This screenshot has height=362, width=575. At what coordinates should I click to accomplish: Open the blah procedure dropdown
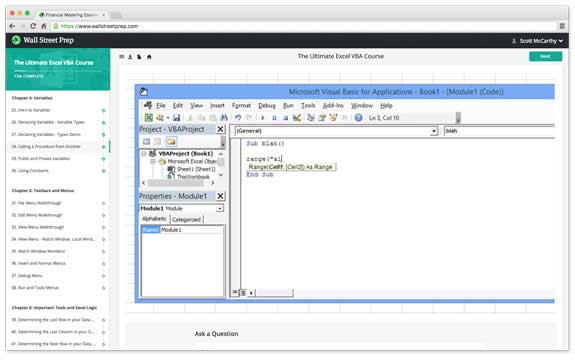[499, 131]
